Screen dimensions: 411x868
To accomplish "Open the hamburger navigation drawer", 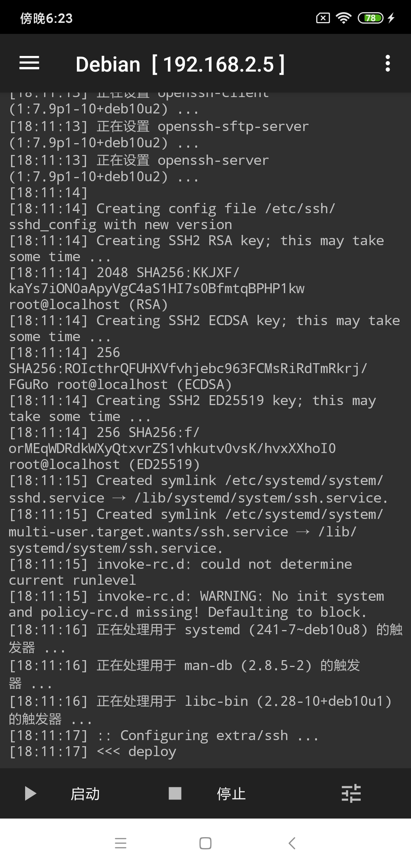I will click(x=29, y=63).
